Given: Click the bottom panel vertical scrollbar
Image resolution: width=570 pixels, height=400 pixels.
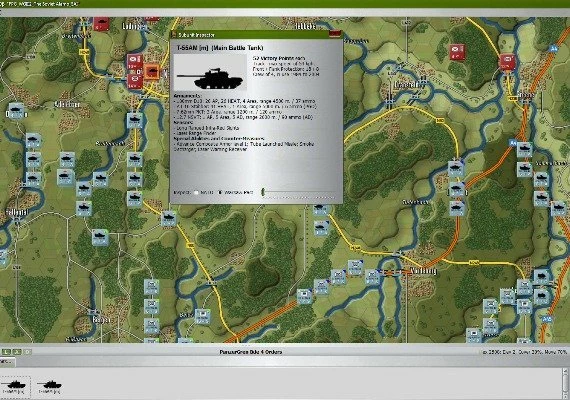Looking at the screenshot, I should tap(566, 384).
